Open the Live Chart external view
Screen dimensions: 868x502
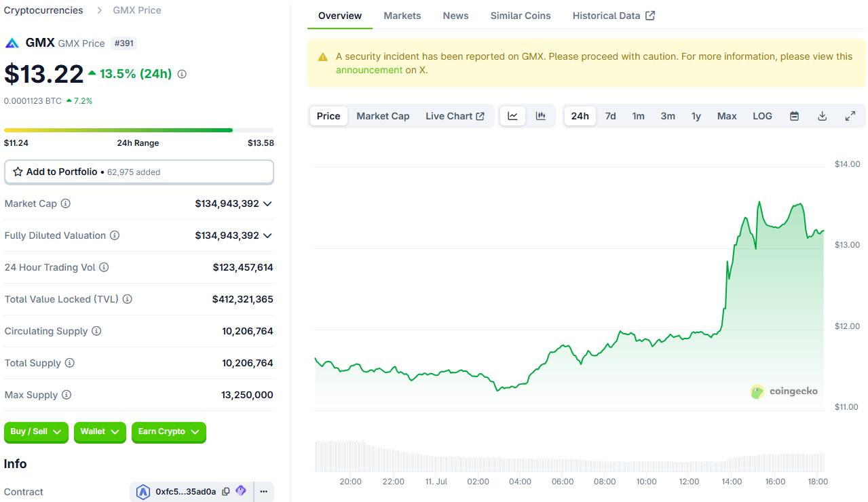[455, 116]
